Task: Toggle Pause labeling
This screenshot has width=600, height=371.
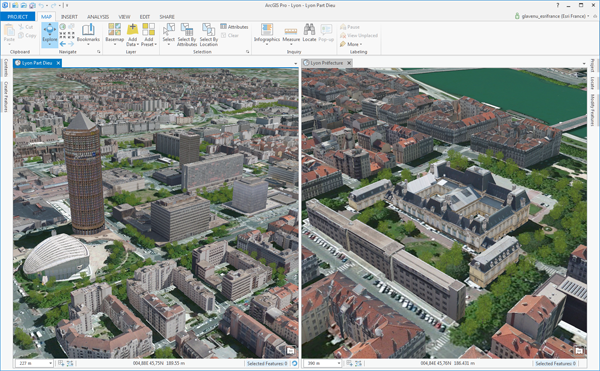Action: (x=350, y=27)
